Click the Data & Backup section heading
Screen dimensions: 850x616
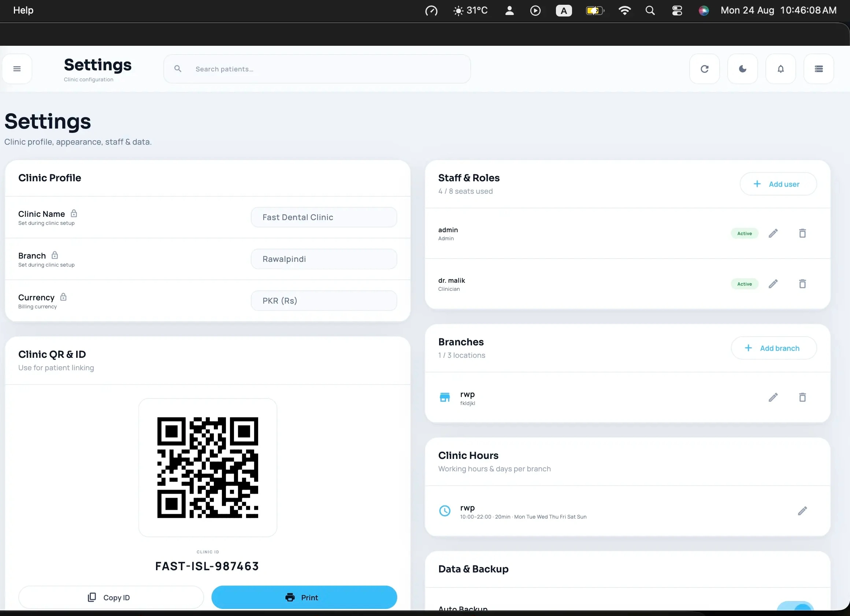click(x=474, y=569)
